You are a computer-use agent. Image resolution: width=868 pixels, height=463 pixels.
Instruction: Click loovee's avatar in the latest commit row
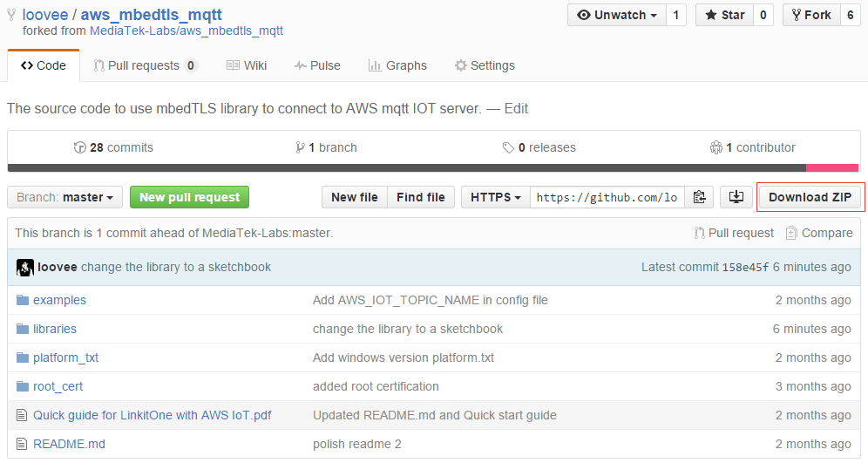(25, 268)
